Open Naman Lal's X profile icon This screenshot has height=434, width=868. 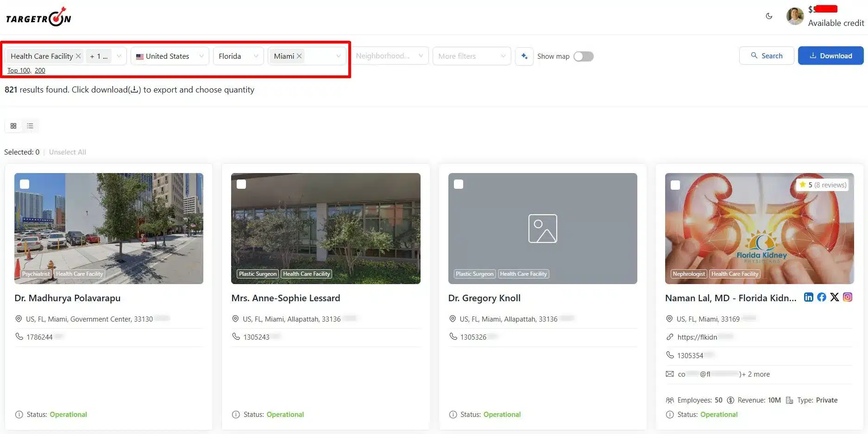(x=835, y=297)
